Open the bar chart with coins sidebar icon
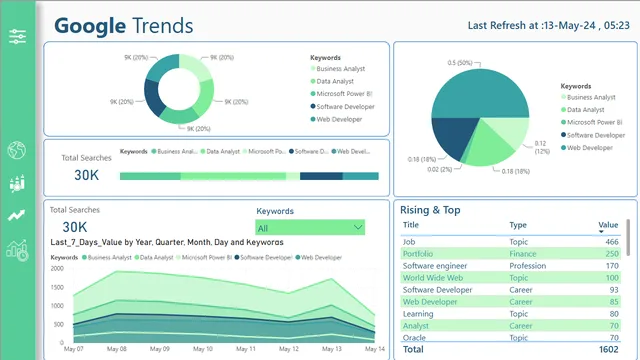The height and width of the screenshot is (360, 640). (17, 183)
